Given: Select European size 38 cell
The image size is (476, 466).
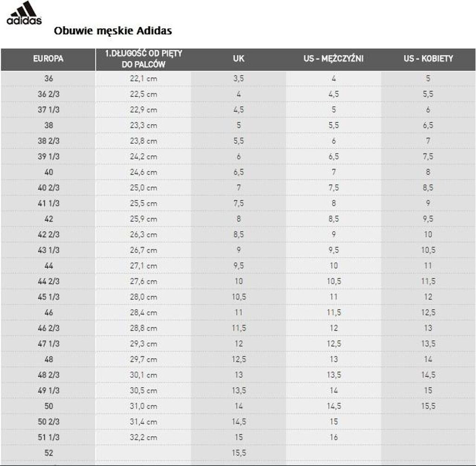Looking at the screenshot, I should pyautogui.click(x=48, y=125).
